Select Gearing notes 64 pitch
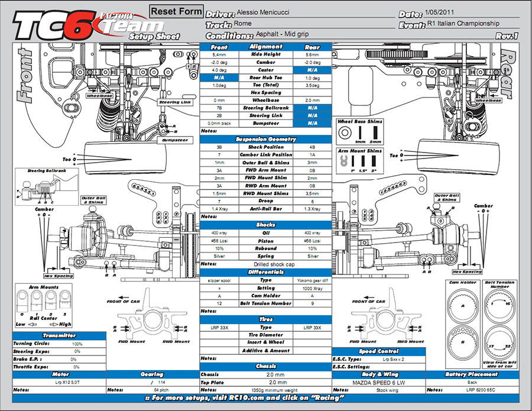This screenshot has width=532, height=411. point(161,390)
